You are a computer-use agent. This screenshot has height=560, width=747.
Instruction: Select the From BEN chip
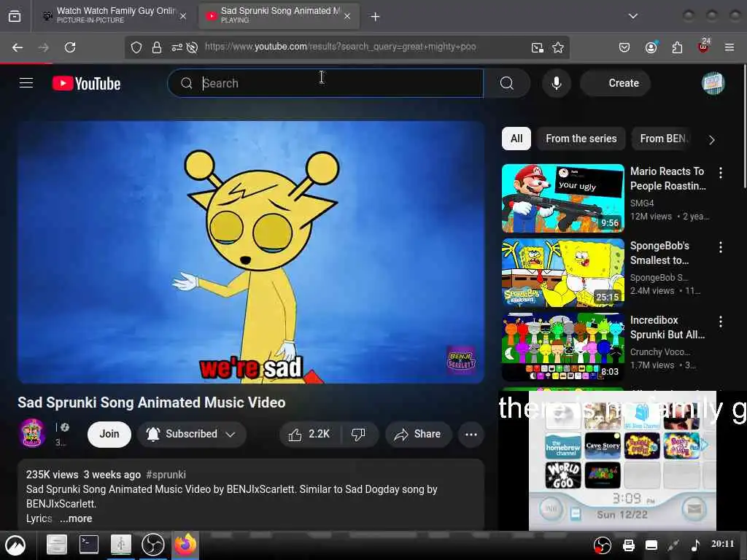pyautogui.click(x=663, y=139)
